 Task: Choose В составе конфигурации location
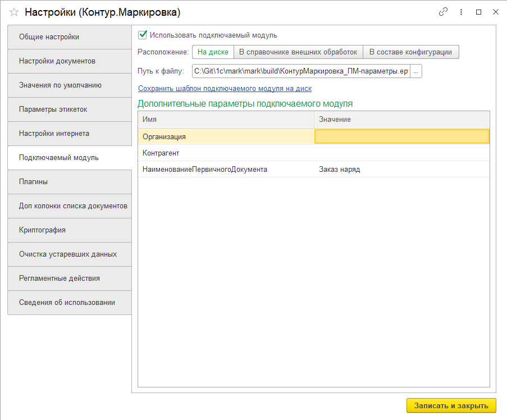point(410,52)
